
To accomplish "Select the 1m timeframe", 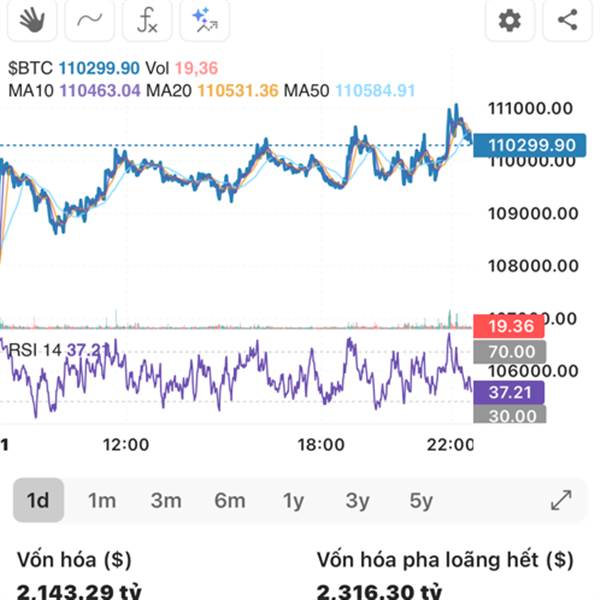I will pos(102,500).
